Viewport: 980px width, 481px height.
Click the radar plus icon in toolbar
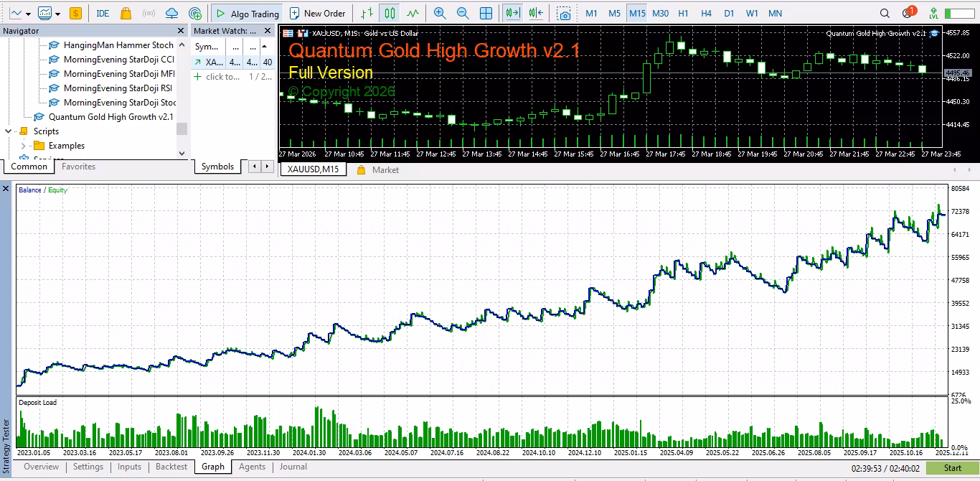[195, 13]
